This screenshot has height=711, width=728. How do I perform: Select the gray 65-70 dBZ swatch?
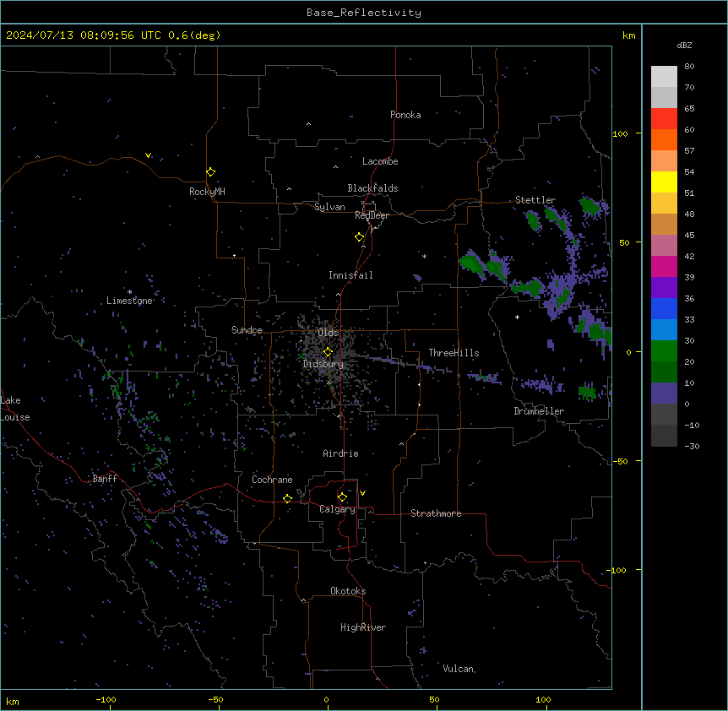(x=664, y=97)
